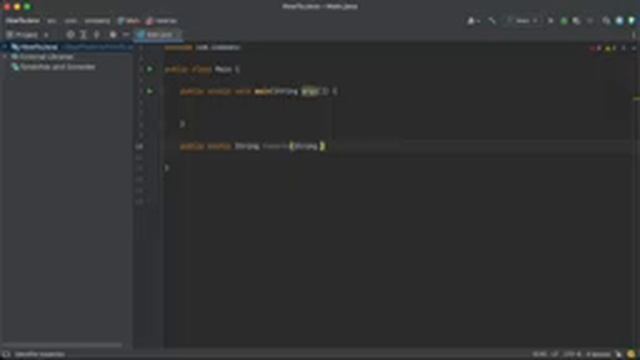This screenshot has width=640, height=360.
Task: Open Project panel gear options
Action: (x=113, y=35)
